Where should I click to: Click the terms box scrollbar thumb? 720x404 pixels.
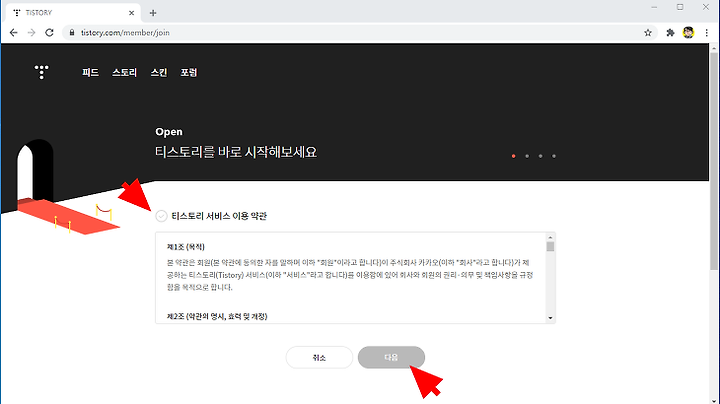[550, 247]
